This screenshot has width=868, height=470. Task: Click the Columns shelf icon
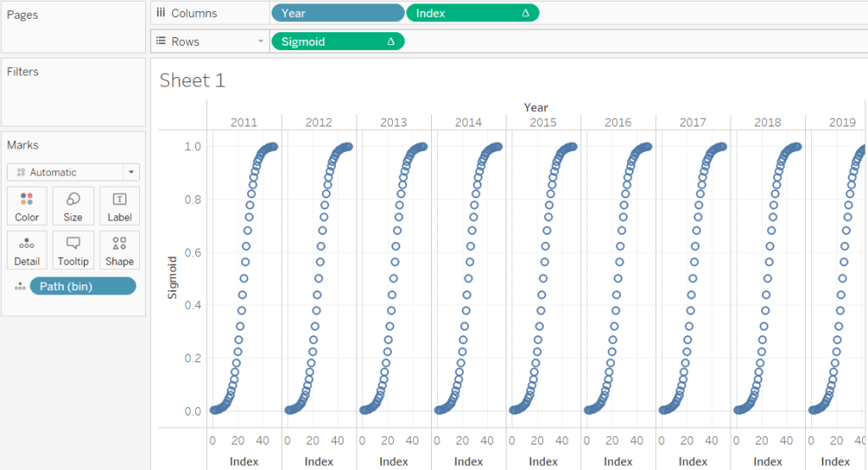point(160,14)
